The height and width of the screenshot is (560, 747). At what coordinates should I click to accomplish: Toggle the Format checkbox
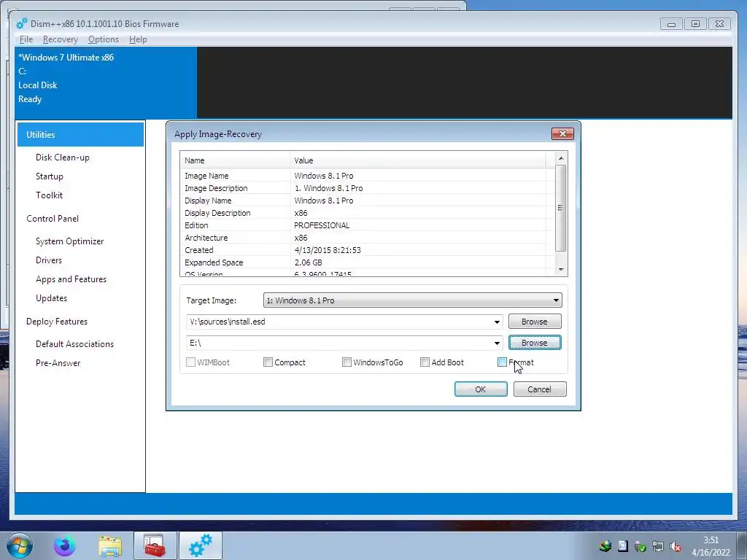click(x=502, y=362)
